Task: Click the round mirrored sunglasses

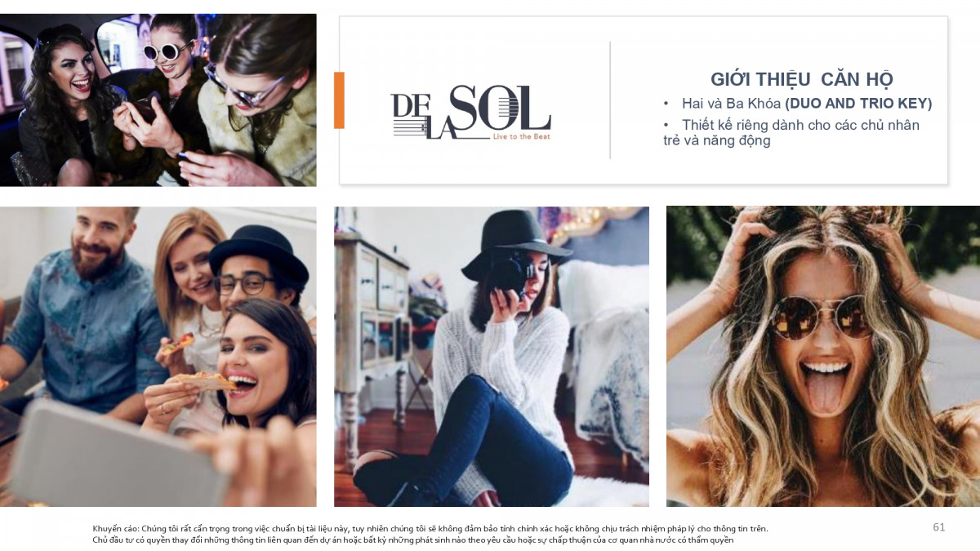Action: pos(822,316)
